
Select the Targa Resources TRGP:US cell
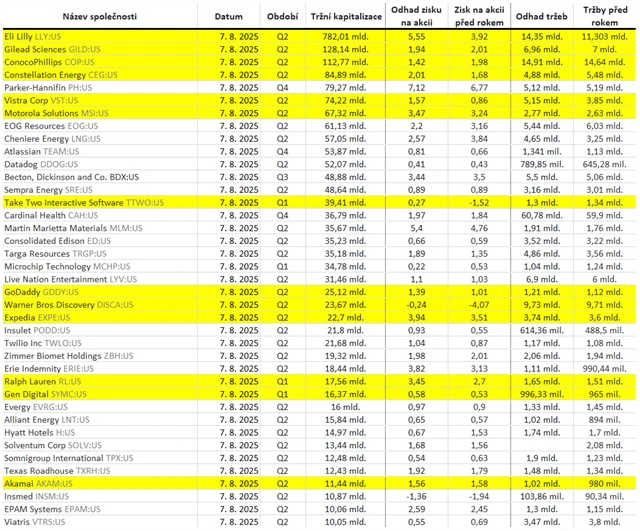click(100, 253)
